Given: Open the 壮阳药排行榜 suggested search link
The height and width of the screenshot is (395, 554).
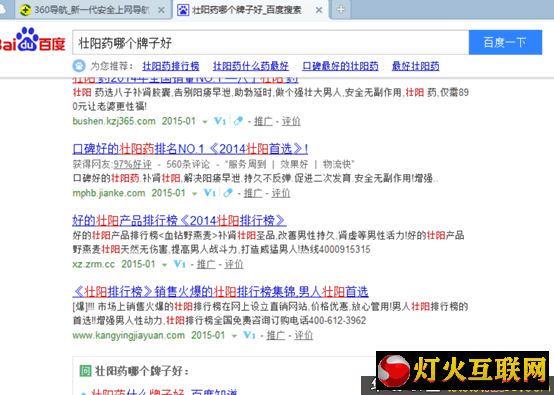Looking at the screenshot, I should tap(171, 66).
